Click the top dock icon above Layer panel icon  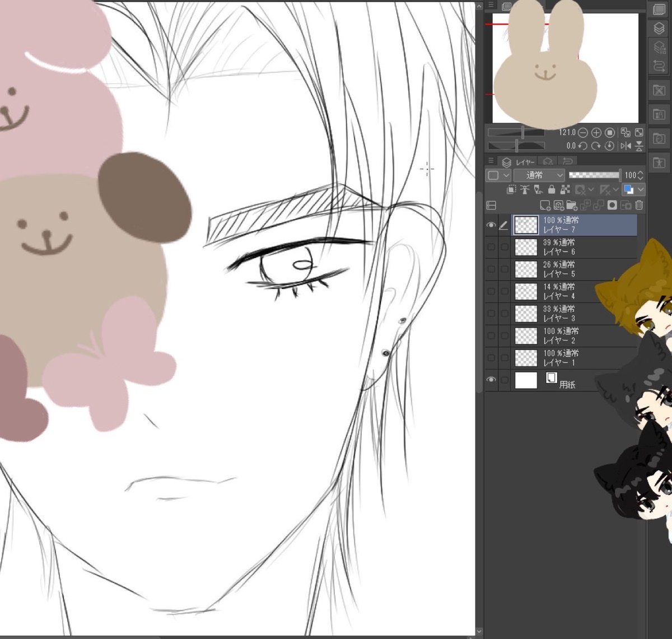coord(659,10)
